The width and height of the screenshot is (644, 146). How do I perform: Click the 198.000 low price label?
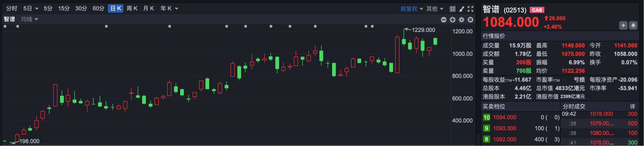29,141
